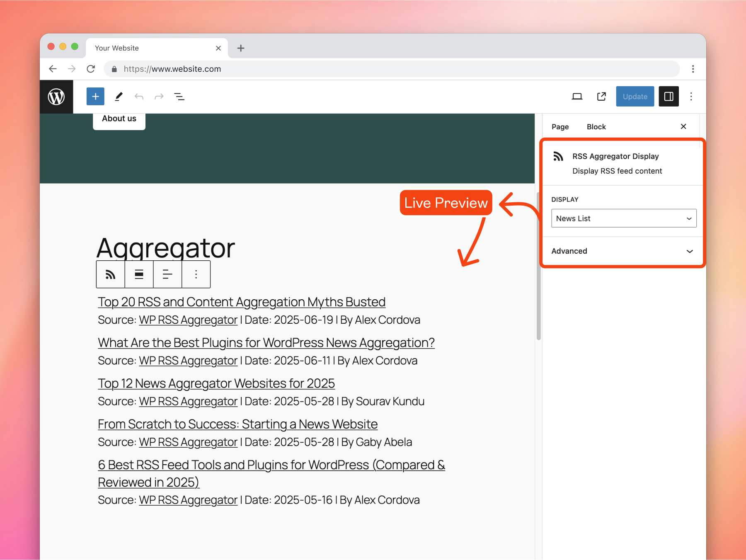746x560 pixels.
Task: Open From Scratch to Success article link
Action: point(237,424)
